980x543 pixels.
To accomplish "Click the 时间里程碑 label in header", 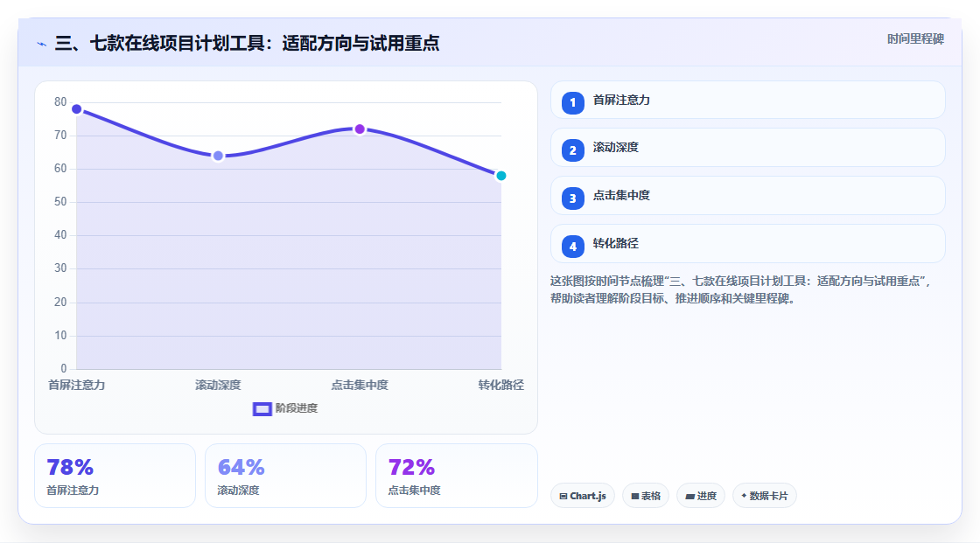I will point(915,38).
